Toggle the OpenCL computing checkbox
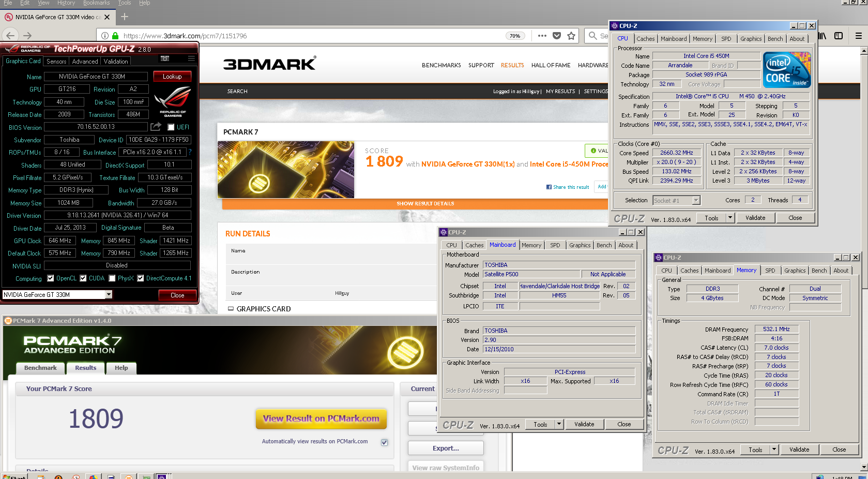 coord(51,278)
